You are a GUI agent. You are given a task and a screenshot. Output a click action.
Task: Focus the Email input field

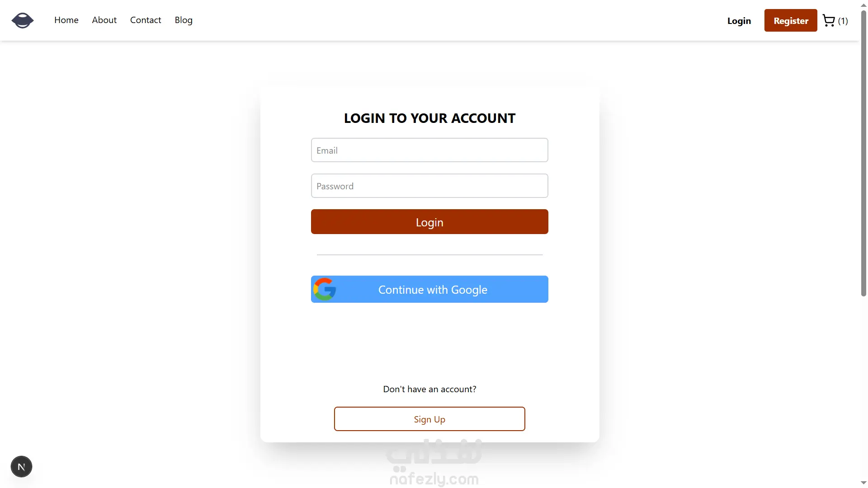(429, 150)
